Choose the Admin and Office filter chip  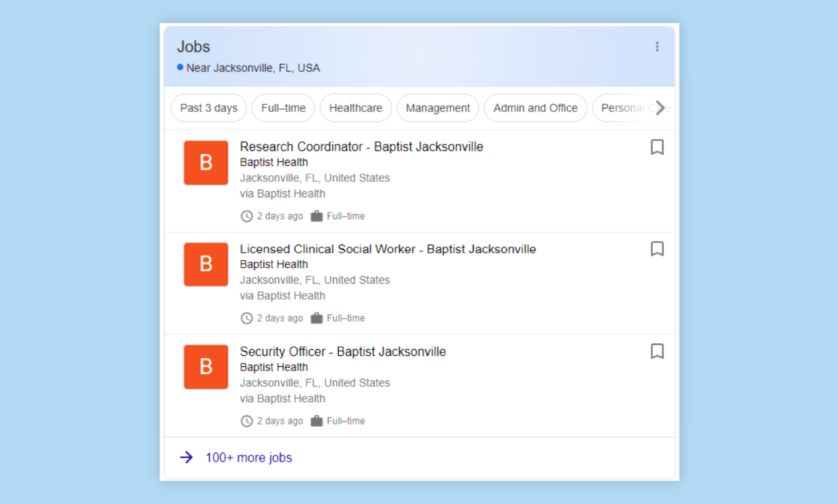pyautogui.click(x=536, y=108)
